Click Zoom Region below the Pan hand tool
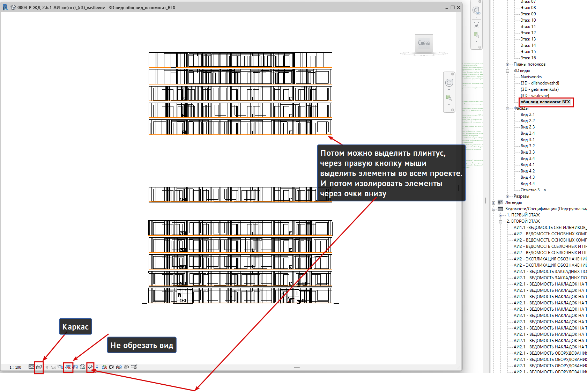This screenshot has width=587, height=392. pyautogui.click(x=476, y=35)
